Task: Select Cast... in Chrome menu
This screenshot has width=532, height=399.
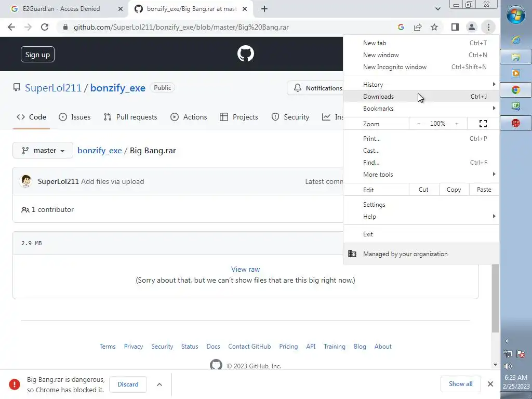Action: click(421, 150)
